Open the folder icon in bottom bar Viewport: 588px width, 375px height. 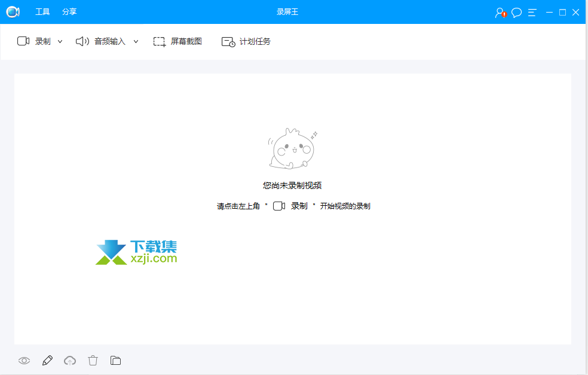115,361
